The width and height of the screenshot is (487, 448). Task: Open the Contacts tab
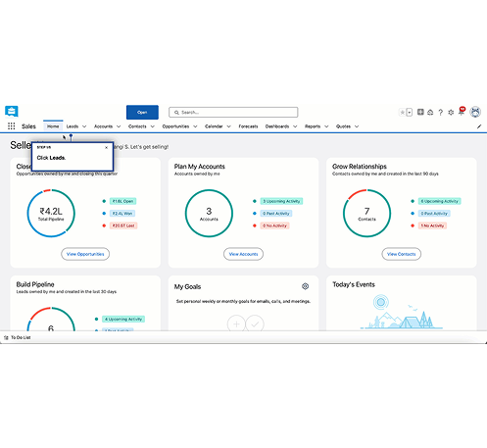[x=137, y=126]
